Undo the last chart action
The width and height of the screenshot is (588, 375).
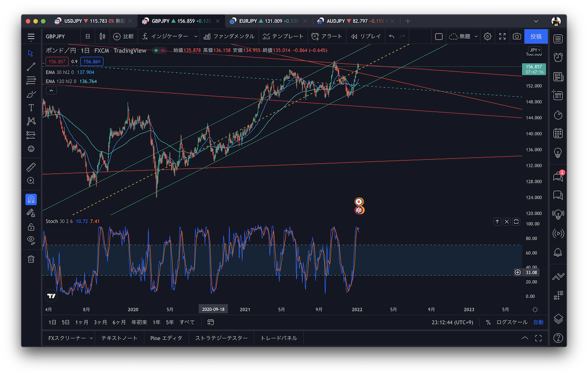tap(391, 36)
